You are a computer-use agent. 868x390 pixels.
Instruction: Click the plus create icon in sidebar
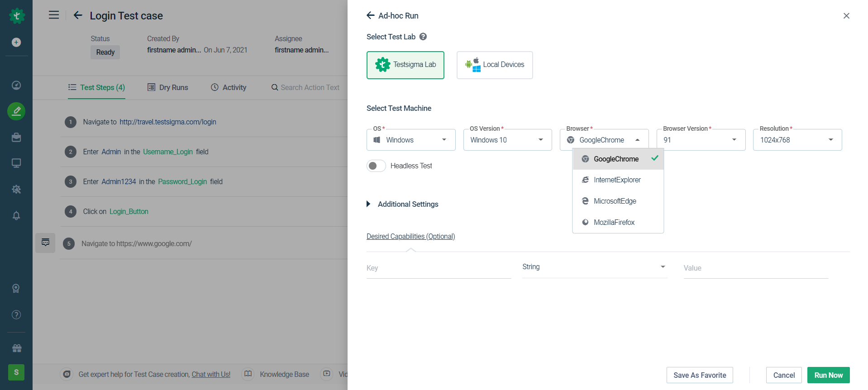(x=16, y=43)
